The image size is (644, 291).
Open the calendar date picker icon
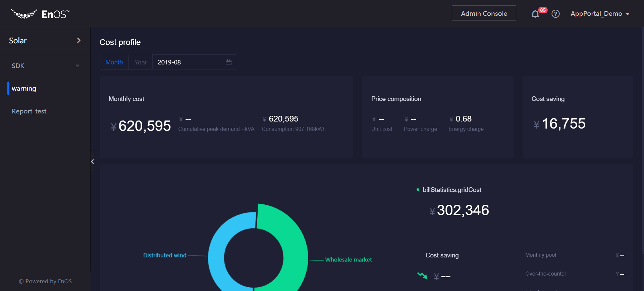(228, 62)
